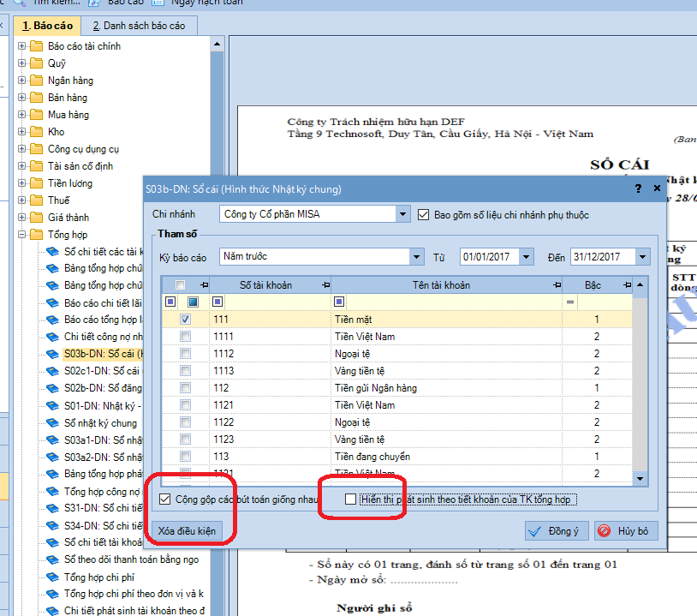Select Sổ theo dõi thanh toán bằng ngo

coord(131,559)
